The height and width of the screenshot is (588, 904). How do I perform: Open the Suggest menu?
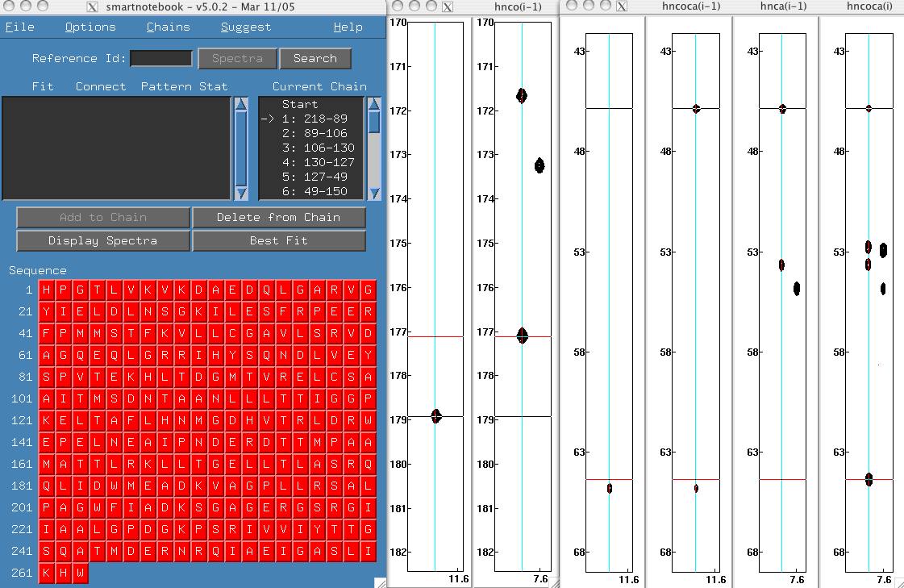245,27
